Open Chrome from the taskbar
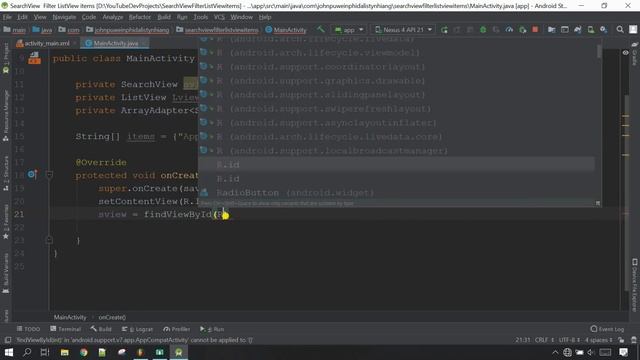640x360 pixels. tap(84, 352)
